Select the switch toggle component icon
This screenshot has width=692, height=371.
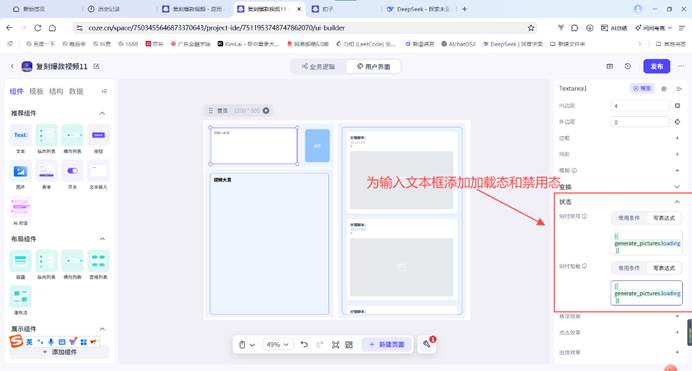coord(72,171)
